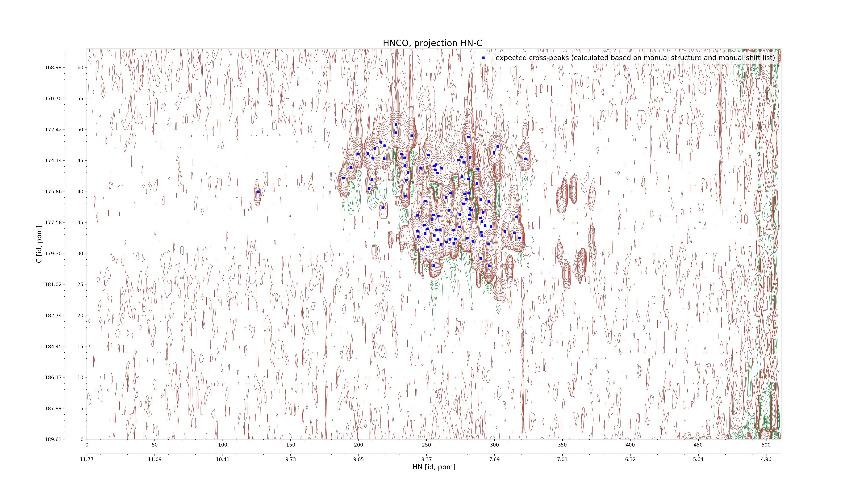Select the "HN [id, ppm]" x-axis label

click(434, 467)
